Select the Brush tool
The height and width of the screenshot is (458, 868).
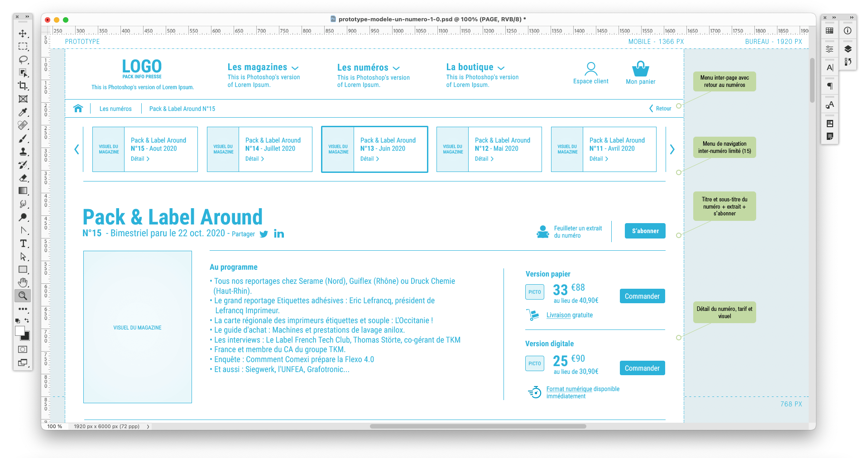[23, 138]
